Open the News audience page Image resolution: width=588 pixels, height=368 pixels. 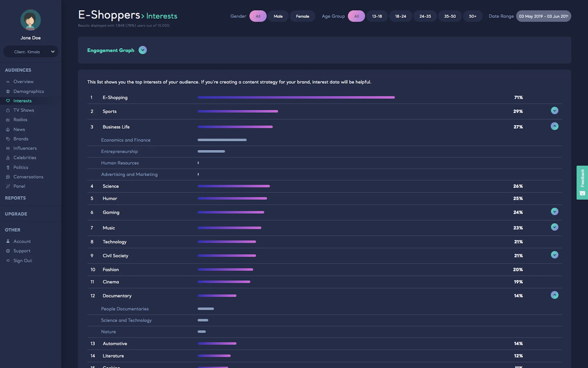coord(19,130)
